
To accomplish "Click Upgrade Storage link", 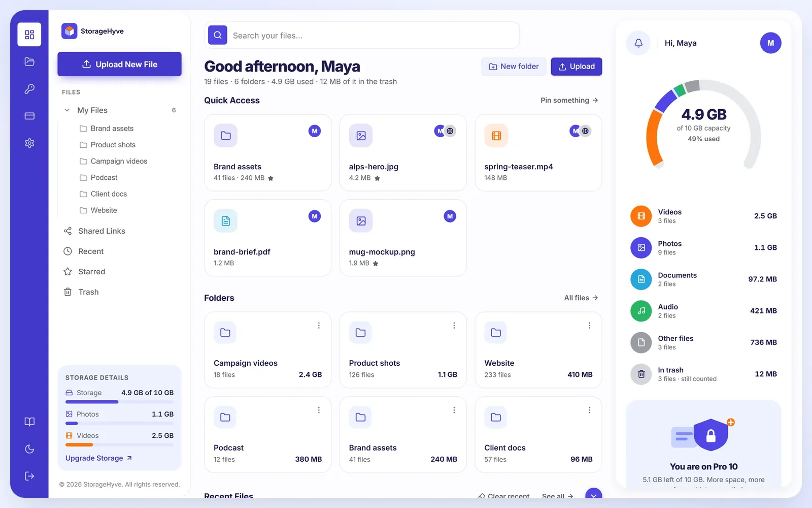I will pos(99,458).
